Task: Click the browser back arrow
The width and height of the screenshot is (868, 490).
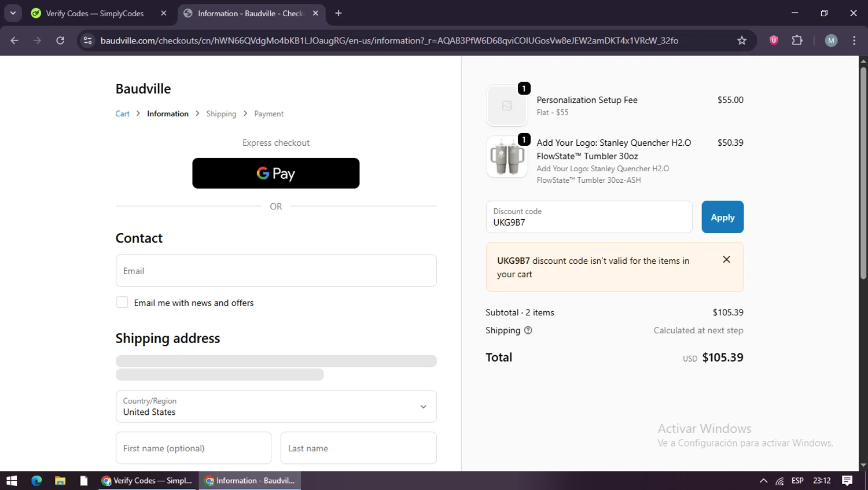Action: [x=14, y=40]
